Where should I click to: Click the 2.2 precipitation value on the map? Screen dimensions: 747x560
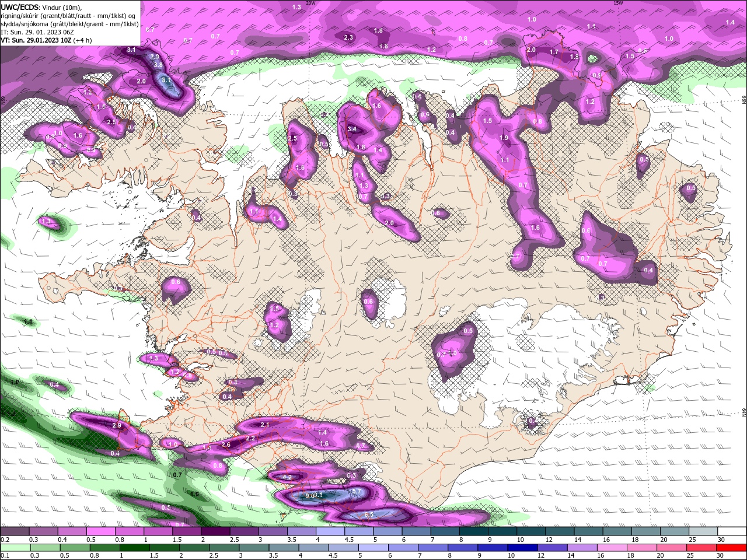pos(250,438)
